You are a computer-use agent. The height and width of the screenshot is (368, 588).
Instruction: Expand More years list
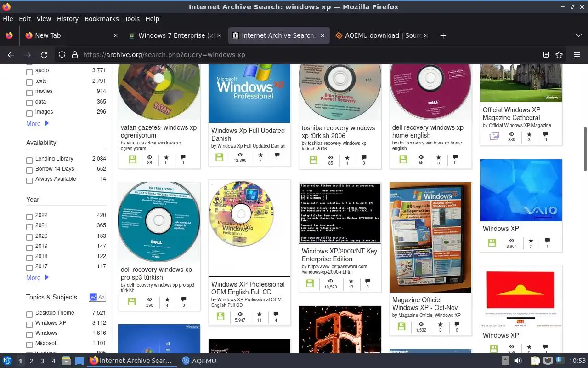pos(38,277)
